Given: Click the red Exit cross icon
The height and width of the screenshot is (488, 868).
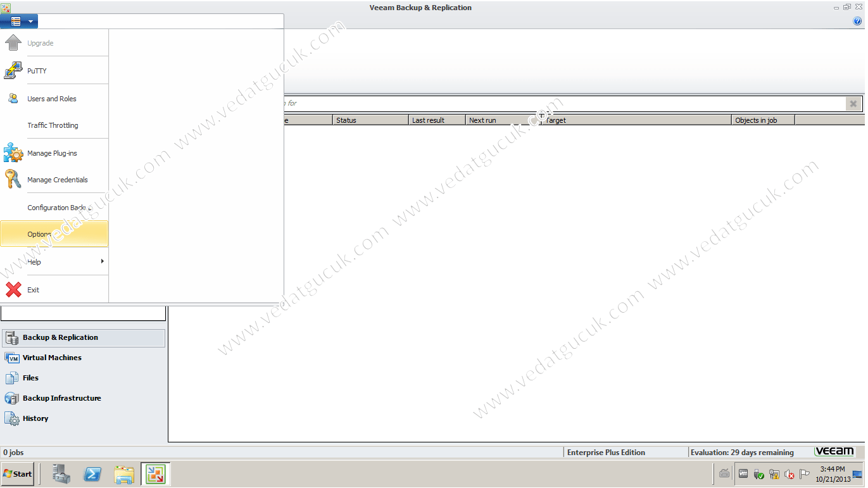Looking at the screenshot, I should click(13, 289).
